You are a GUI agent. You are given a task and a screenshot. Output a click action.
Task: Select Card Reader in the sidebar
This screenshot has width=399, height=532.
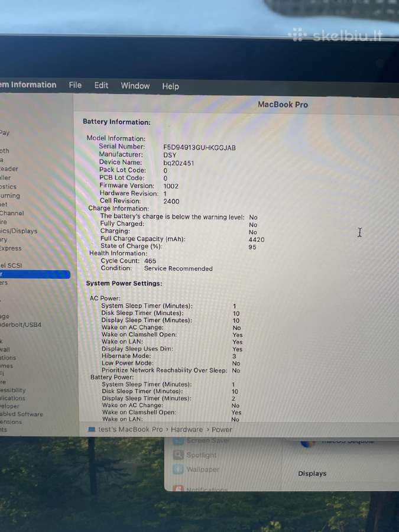pyautogui.click(x=9, y=168)
